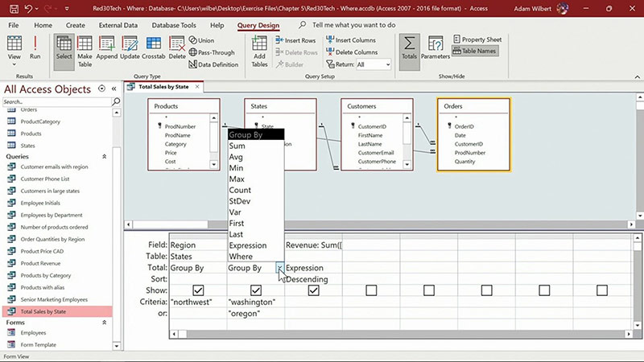Click Insert Columns in Query Setup
644x362 pixels.
[351, 39]
